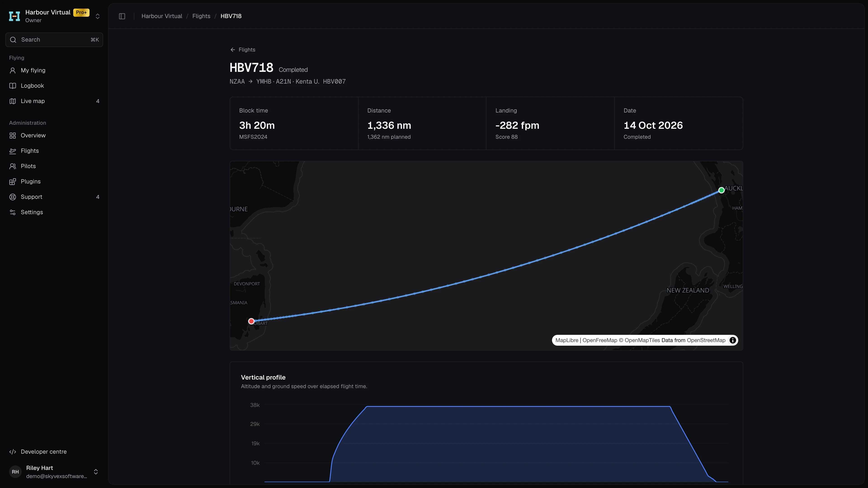
Task: Click the red Hobart arrival marker
Action: point(251,321)
